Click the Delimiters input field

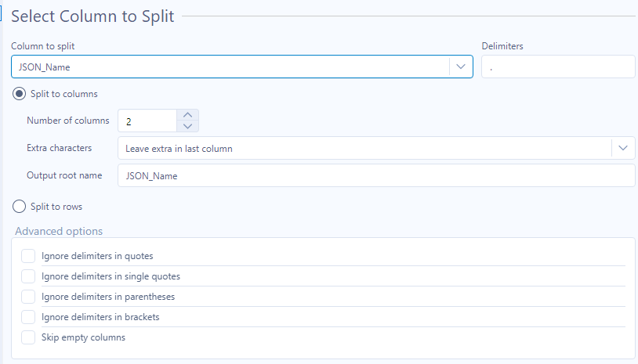(557, 67)
